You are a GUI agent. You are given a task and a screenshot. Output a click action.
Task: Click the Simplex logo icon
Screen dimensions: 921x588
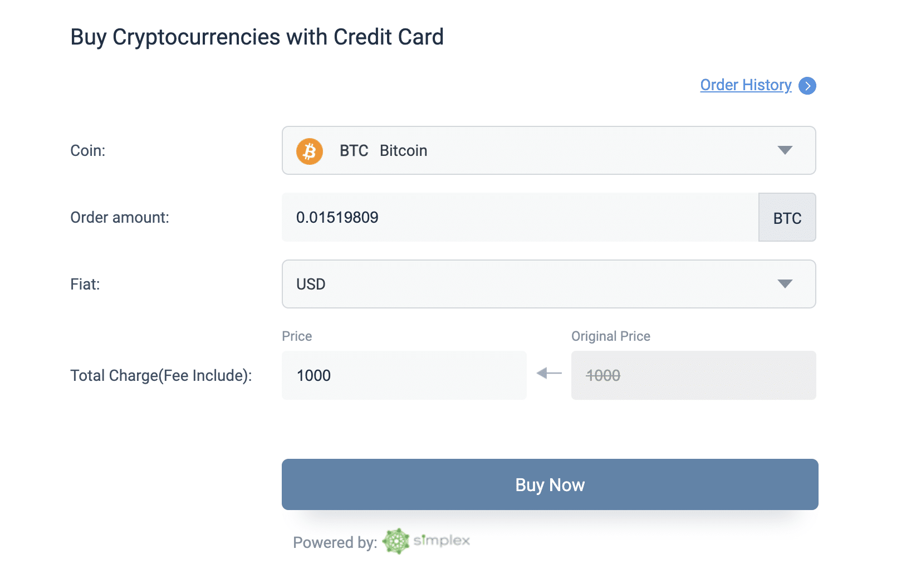pos(396,541)
